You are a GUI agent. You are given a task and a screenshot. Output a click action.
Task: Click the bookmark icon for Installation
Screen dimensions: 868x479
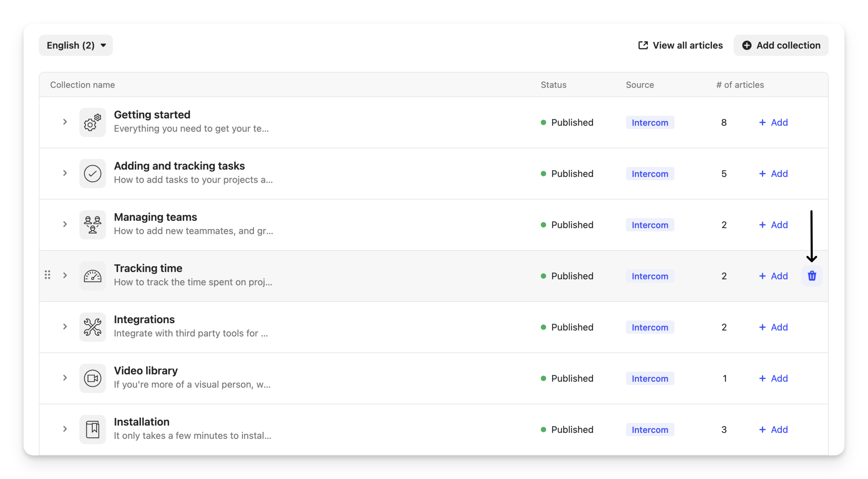tap(93, 429)
